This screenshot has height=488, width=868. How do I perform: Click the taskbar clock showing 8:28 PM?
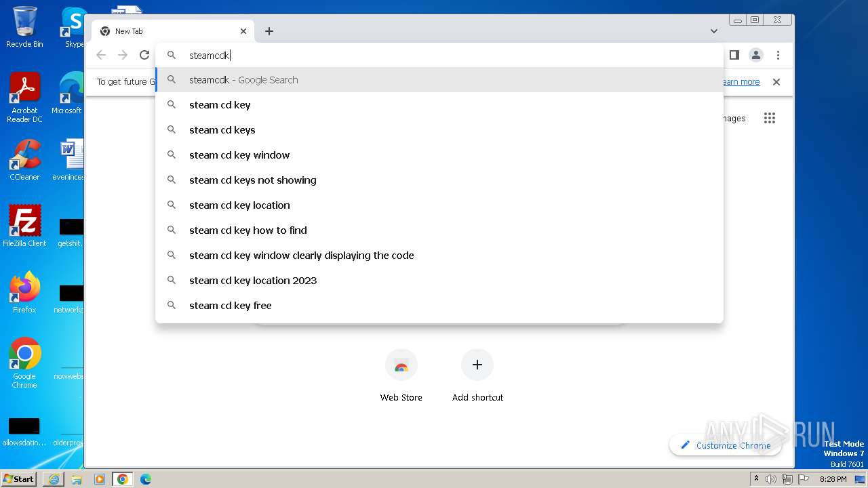coord(833,479)
